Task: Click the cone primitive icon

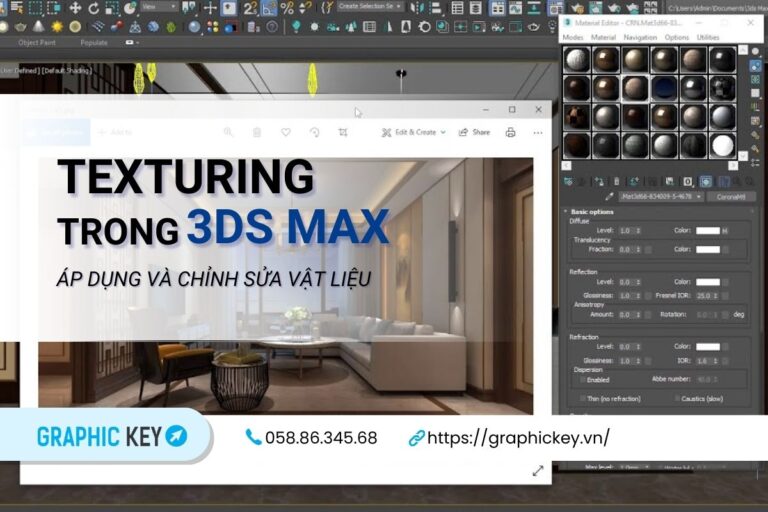Action: (x=38, y=27)
